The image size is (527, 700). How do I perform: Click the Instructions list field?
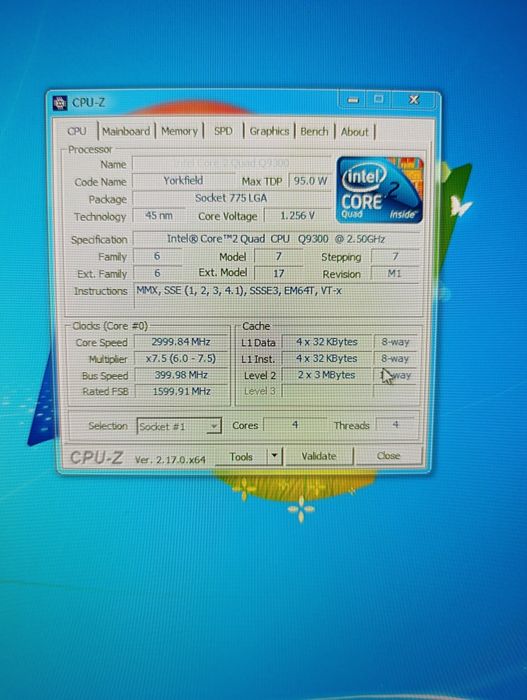(277, 296)
